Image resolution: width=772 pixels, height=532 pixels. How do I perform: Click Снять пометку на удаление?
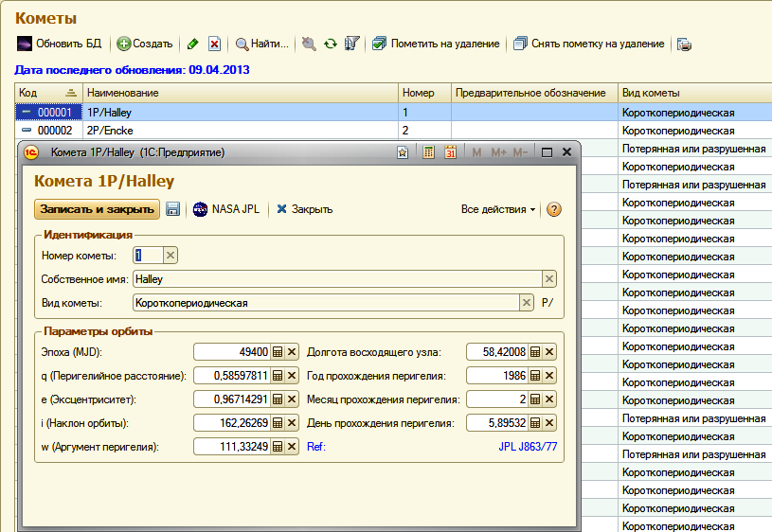pos(589,44)
